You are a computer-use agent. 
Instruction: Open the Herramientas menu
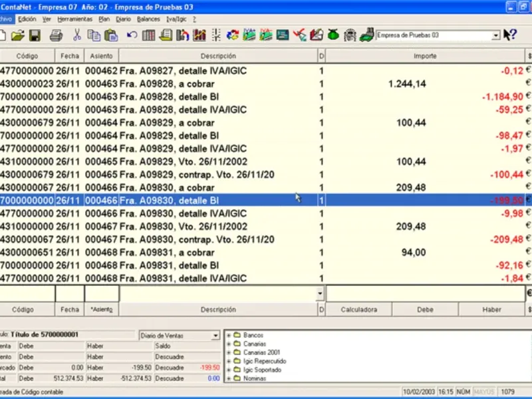point(74,19)
